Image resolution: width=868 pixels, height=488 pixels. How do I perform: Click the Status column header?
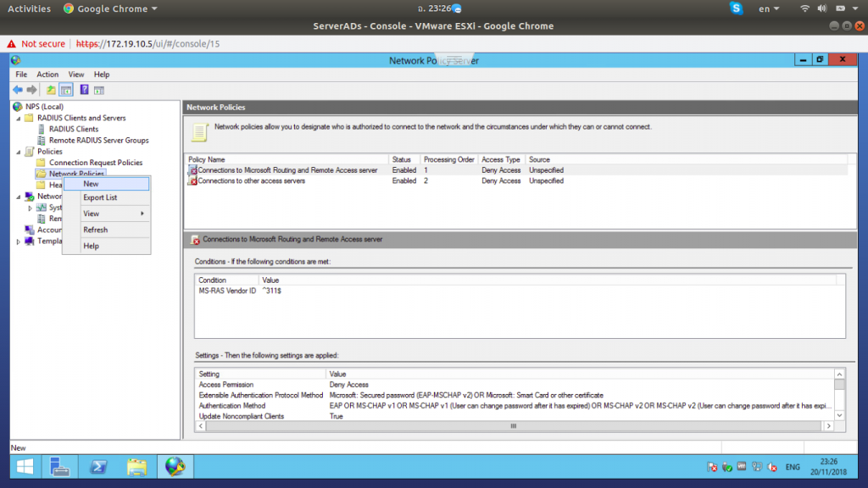(x=404, y=159)
